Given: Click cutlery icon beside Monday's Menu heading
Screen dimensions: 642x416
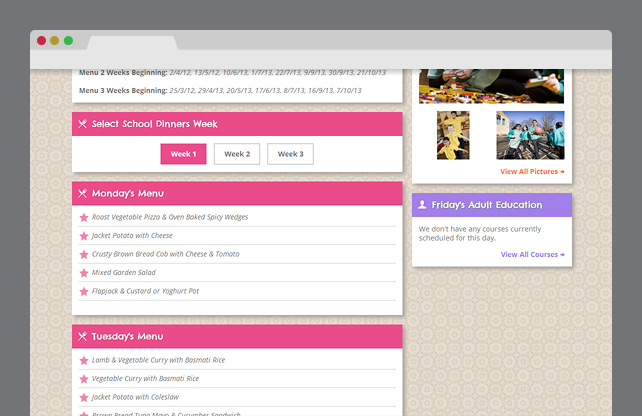Looking at the screenshot, I should point(83,194).
